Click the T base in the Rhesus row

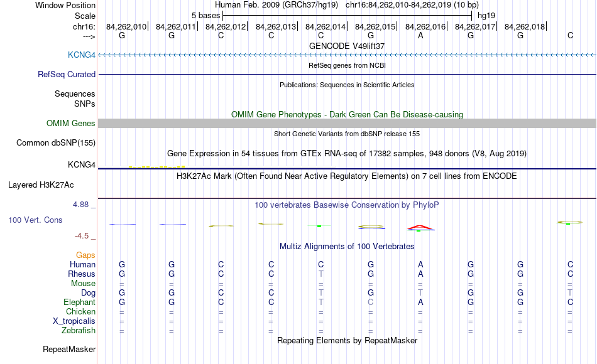pos(321,274)
